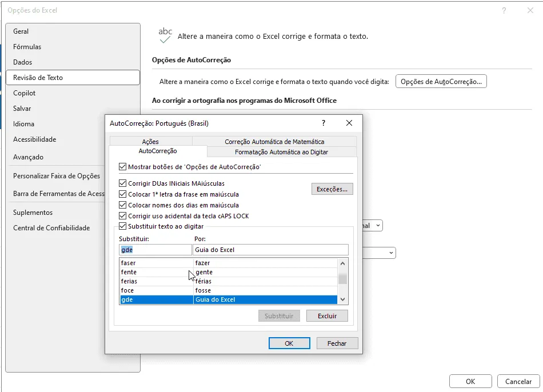543x392 pixels.
Task: Toggle 'Mostrar botões de Opções de AutoCorreção' checkbox
Action: (122, 166)
